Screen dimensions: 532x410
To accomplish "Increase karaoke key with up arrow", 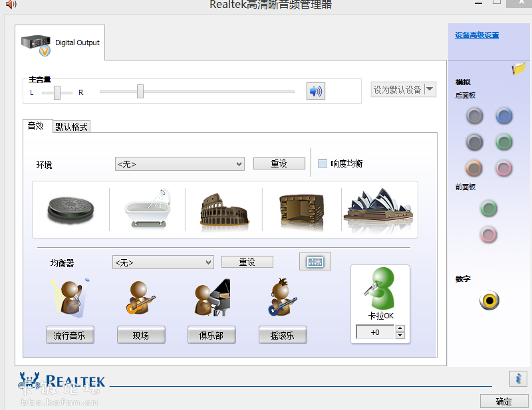I will 400,328.
